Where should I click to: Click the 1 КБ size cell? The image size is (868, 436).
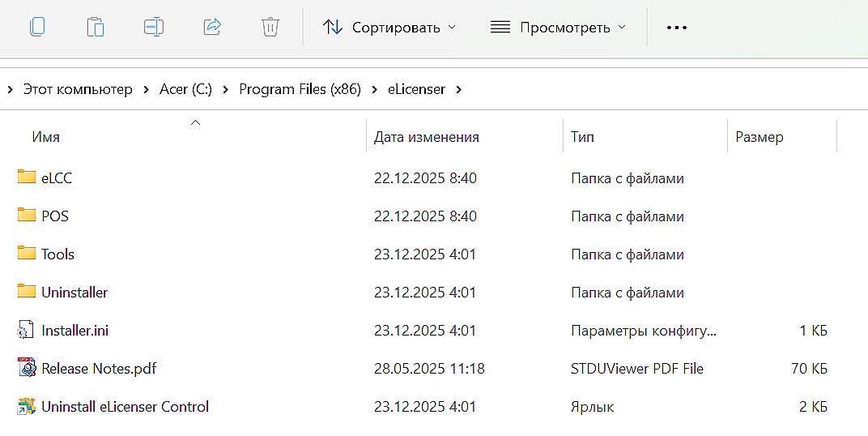814,331
